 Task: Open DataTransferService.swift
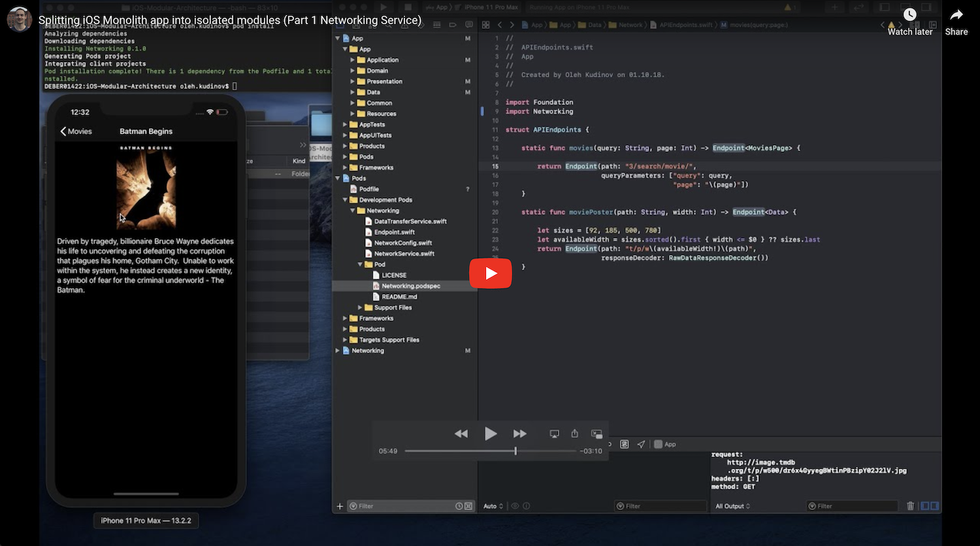(x=410, y=221)
